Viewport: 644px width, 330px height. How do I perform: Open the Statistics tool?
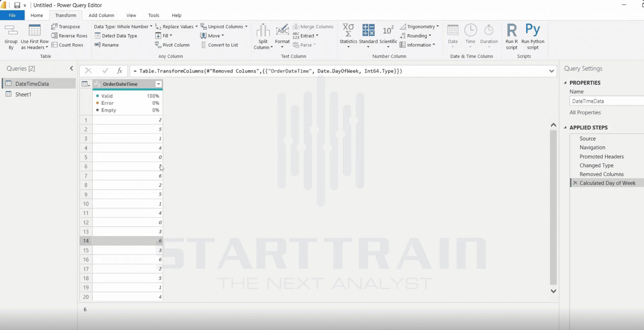coord(348,36)
